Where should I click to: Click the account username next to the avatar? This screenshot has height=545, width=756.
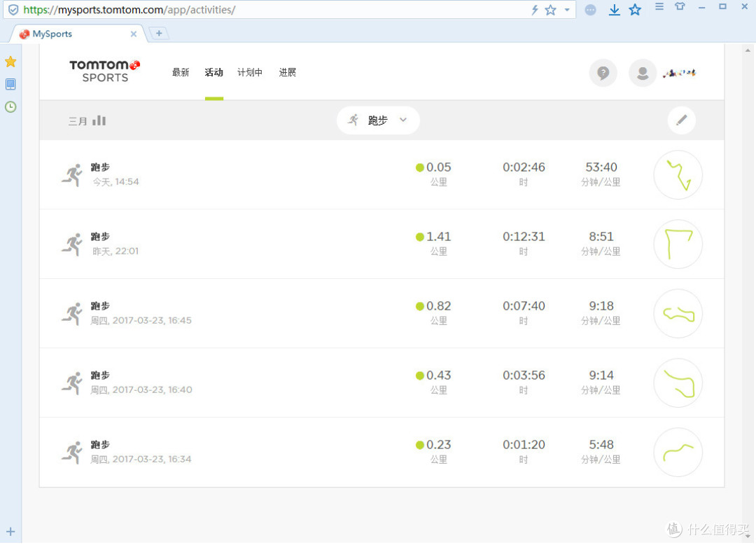(x=679, y=74)
